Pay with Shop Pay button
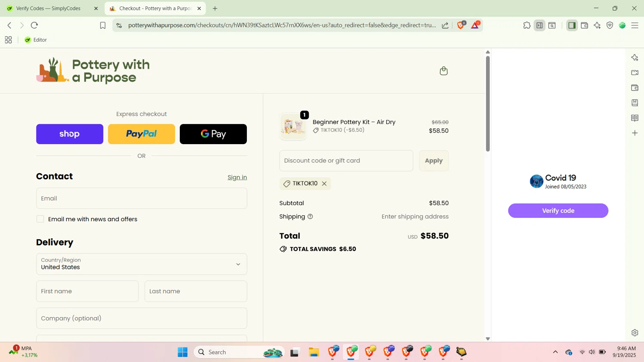 pos(70,134)
